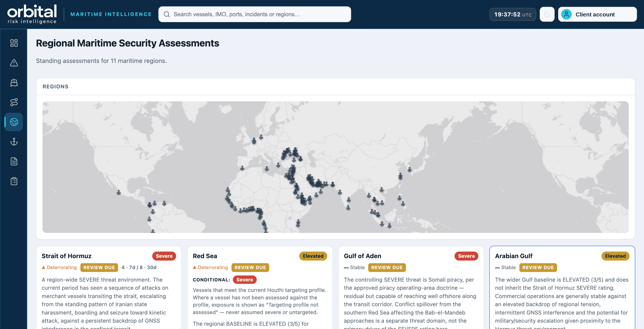The width and height of the screenshot is (644, 329).
Task: Click the magnifier icon in search bar
Action: tap(167, 14)
